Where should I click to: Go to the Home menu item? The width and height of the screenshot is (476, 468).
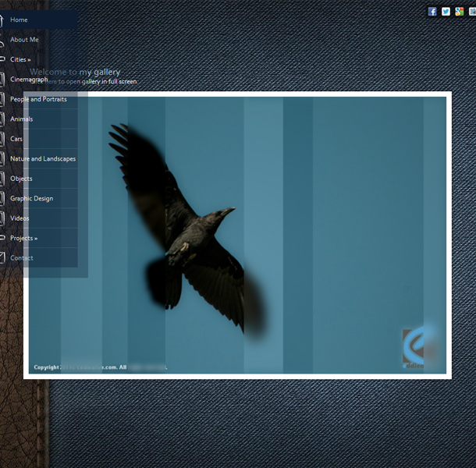tap(38, 19)
